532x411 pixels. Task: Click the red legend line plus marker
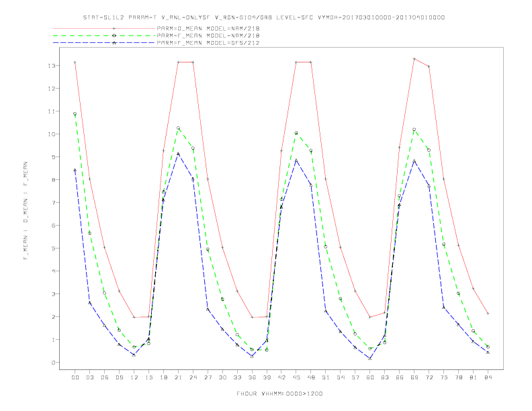[114, 28]
